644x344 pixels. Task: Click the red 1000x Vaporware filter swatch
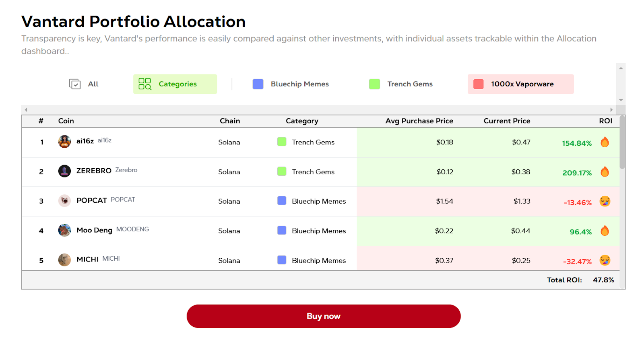click(479, 84)
